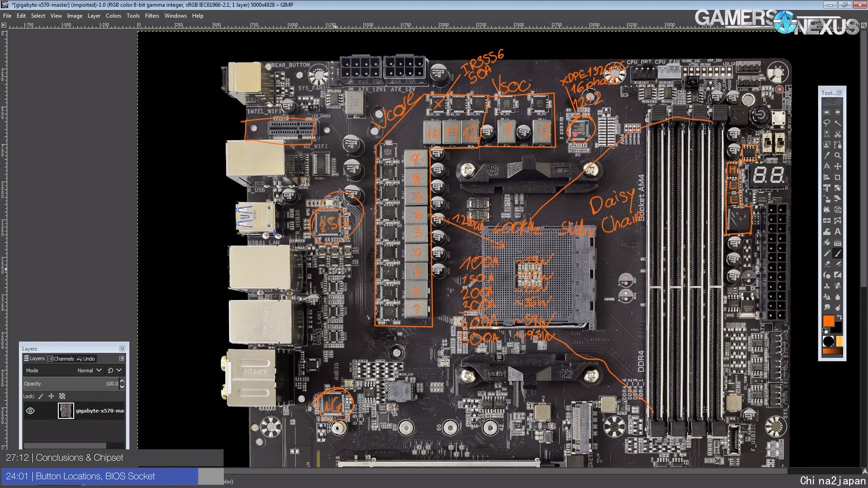Select the Warp Transform tool
This screenshot has height=488, width=868.
(x=827, y=232)
